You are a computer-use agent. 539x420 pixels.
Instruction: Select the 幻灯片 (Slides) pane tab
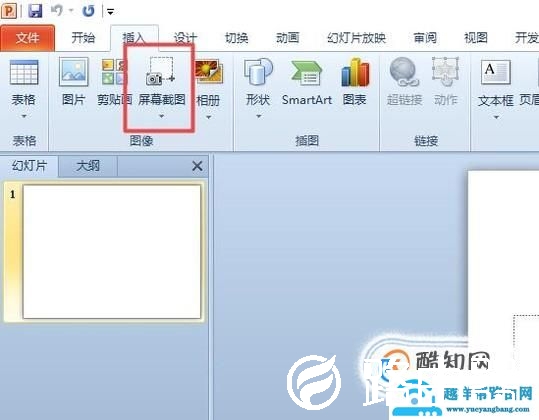click(30, 166)
